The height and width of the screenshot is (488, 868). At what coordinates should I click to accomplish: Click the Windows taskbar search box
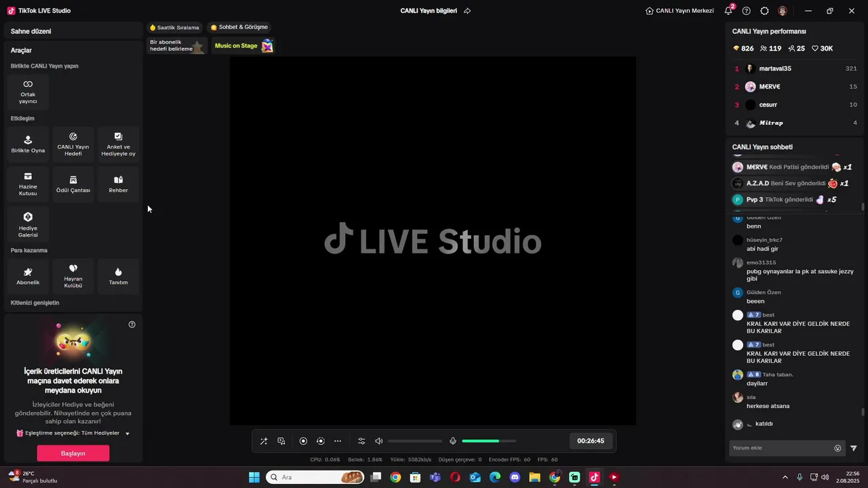tap(315, 477)
